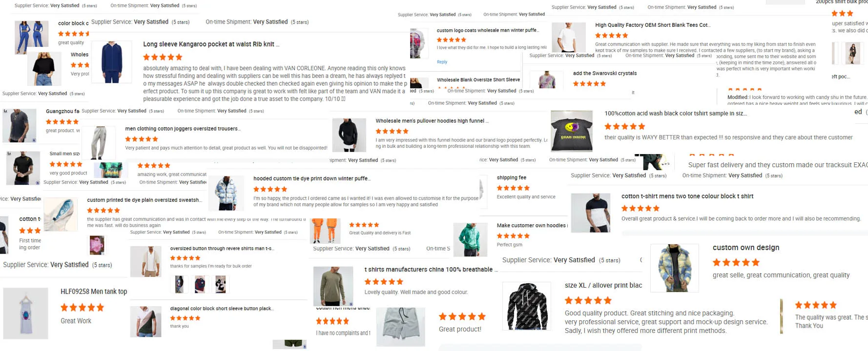Open the white blank tee product thumbnail
Viewport: 868px width, 351px height.
569,38
